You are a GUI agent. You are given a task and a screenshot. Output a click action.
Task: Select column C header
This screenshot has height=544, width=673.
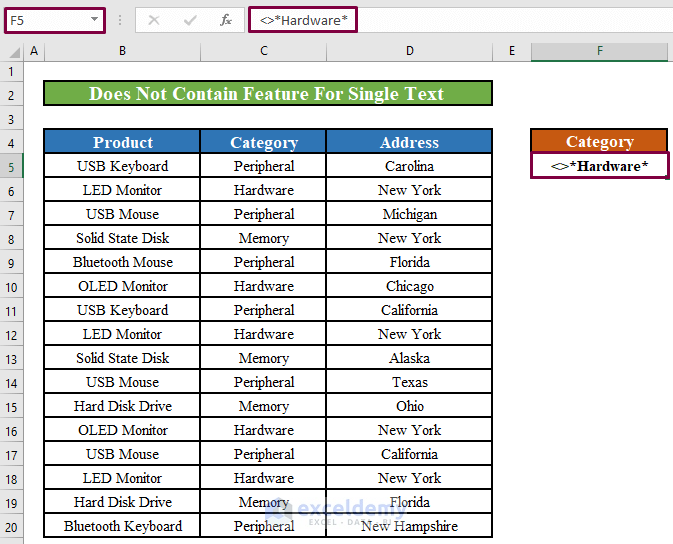pos(264,51)
